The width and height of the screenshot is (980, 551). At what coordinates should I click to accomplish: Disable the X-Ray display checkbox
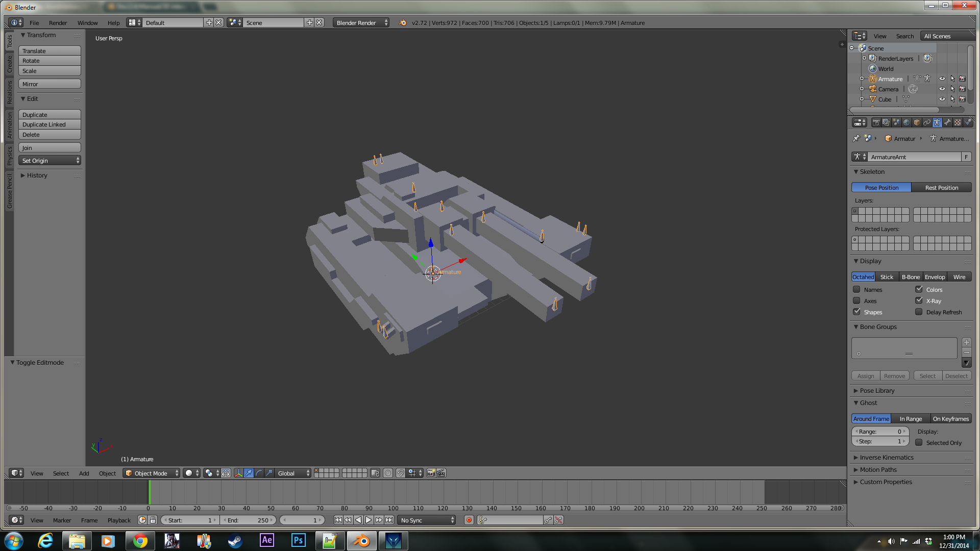[919, 300]
